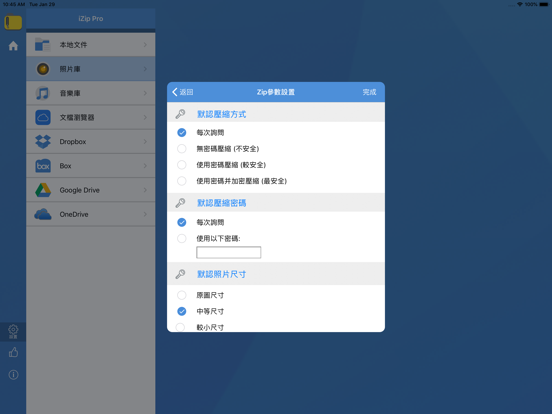Click the OneDrive cloud icon
Viewport: 552px width, 414px height.
43,214
